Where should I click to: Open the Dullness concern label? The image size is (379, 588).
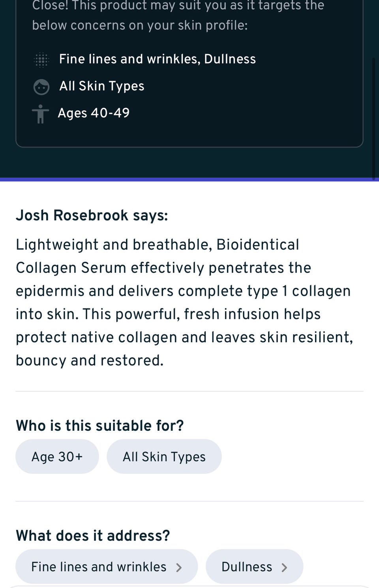click(x=247, y=567)
